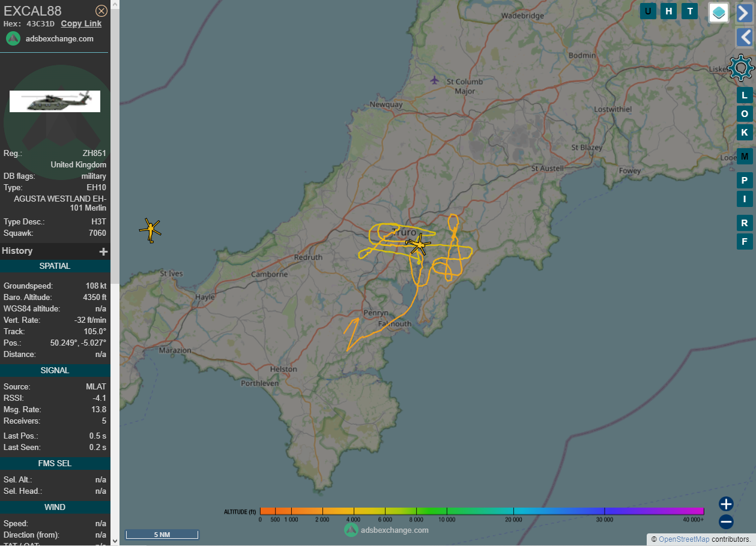Toggle the T map button
The width and height of the screenshot is (756, 546).
pos(689,11)
